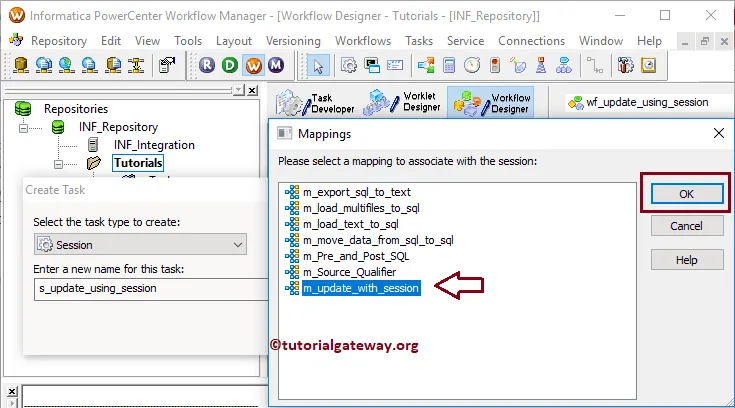Click the link tasks connector icon
The image size is (735, 408).
tap(595, 65)
